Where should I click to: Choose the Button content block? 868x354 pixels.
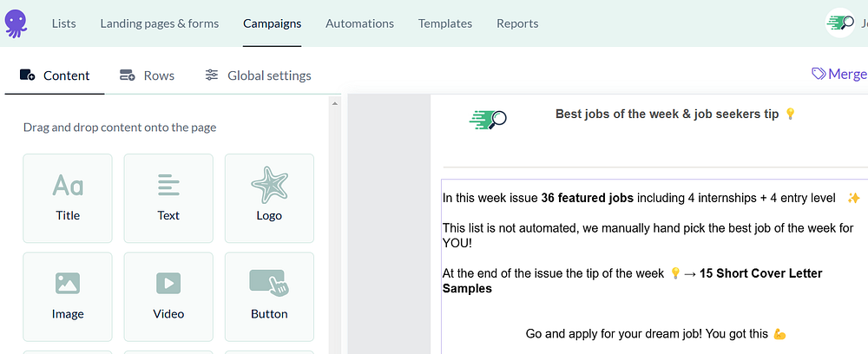(269, 296)
